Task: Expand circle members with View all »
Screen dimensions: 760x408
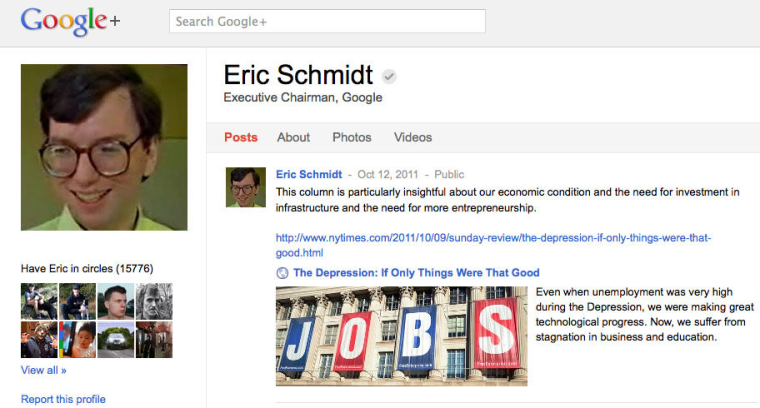Action: pyautogui.click(x=43, y=370)
